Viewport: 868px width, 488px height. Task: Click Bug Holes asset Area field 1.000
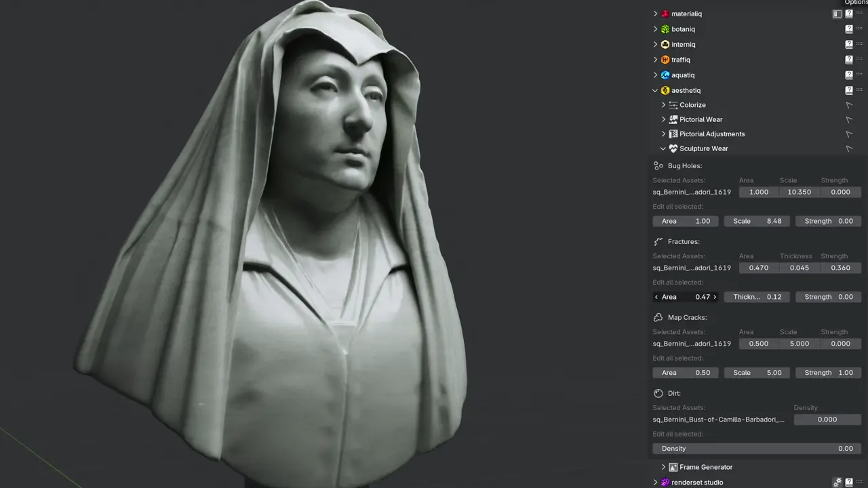[x=759, y=192]
